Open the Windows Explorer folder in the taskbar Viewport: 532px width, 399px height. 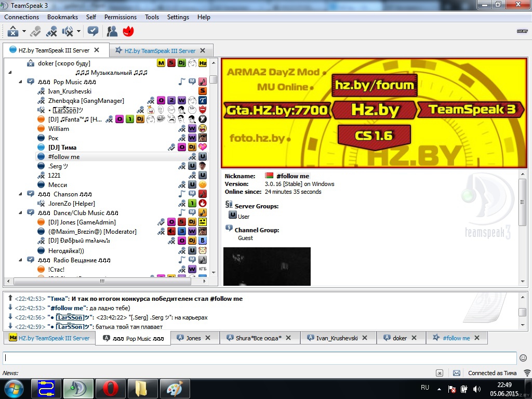pyautogui.click(x=142, y=389)
